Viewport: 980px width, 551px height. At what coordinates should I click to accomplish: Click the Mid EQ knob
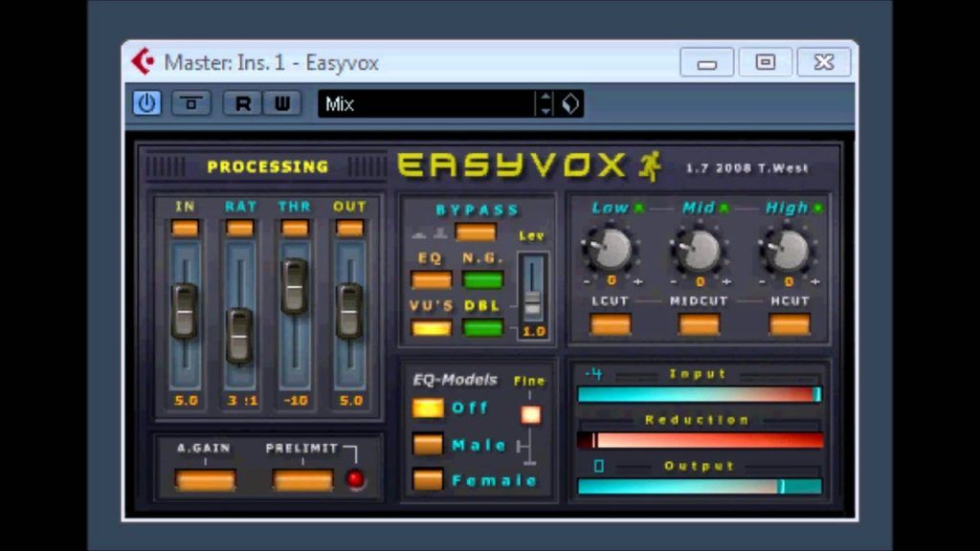700,250
